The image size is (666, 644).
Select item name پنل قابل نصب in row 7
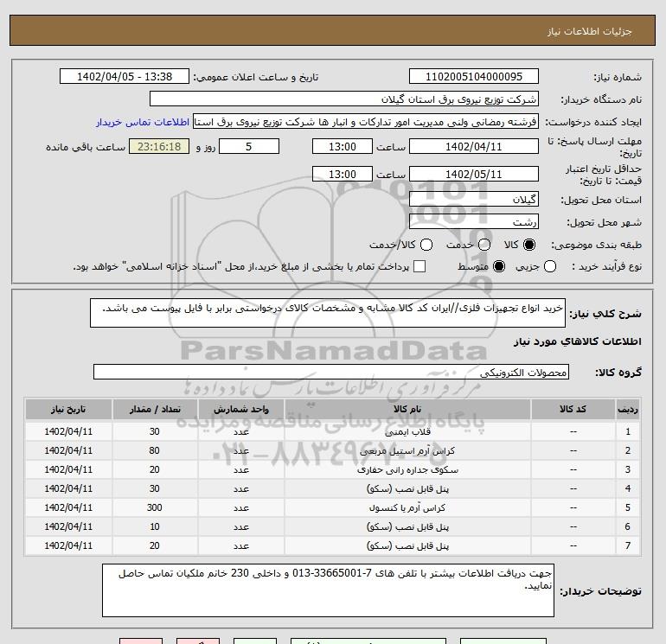point(407,546)
